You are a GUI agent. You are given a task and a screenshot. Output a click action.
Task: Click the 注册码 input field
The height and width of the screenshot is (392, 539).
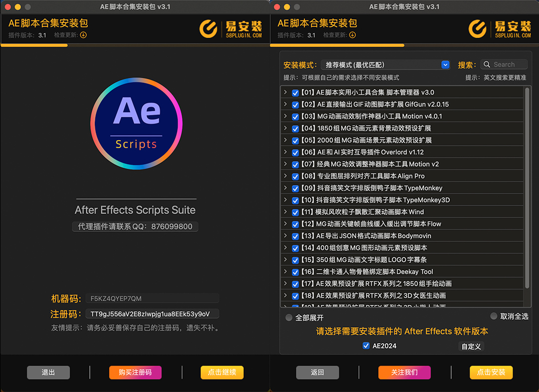tap(152, 314)
